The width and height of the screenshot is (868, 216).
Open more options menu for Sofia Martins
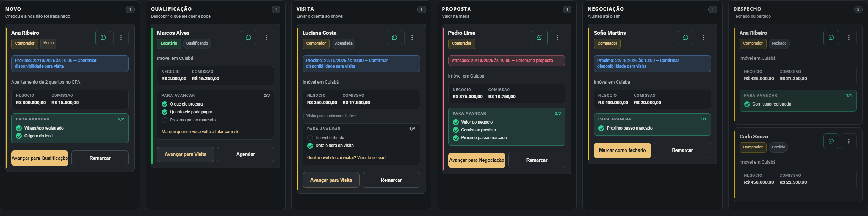click(x=703, y=38)
